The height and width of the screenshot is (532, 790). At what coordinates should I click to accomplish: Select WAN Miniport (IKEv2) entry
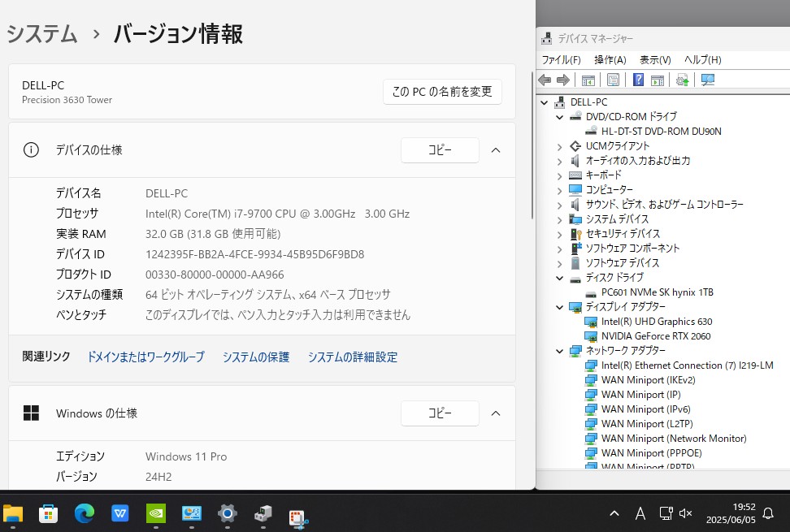pos(648,380)
